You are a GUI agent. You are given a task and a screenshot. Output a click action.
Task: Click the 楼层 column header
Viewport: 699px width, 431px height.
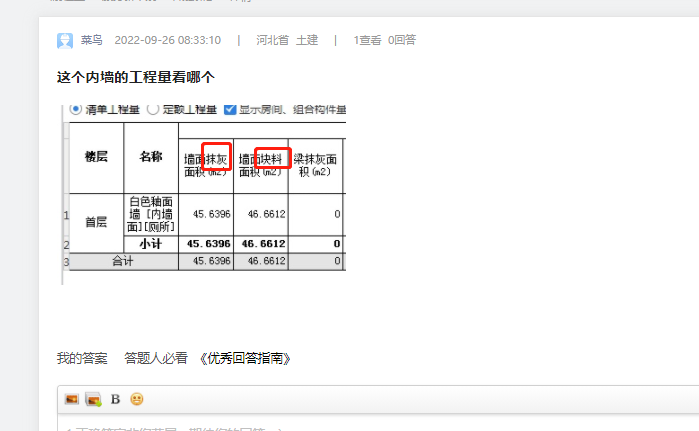(x=96, y=157)
